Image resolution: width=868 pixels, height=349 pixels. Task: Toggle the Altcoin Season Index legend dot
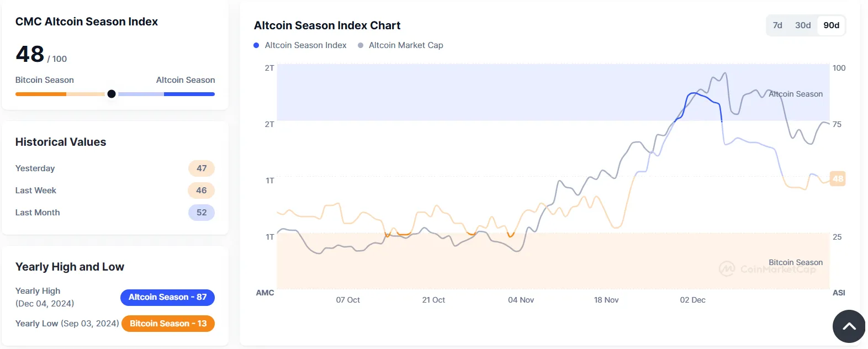click(256, 45)
